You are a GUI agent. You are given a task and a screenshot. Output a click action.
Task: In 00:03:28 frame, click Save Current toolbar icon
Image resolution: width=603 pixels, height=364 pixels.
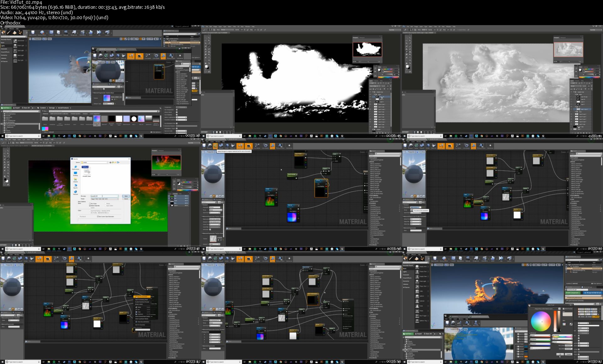coord(33,33)
